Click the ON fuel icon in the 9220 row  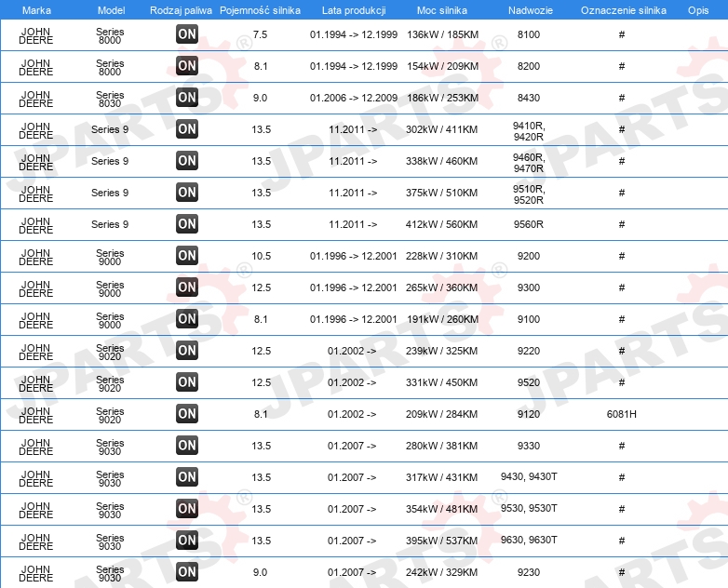pos(187,351)
